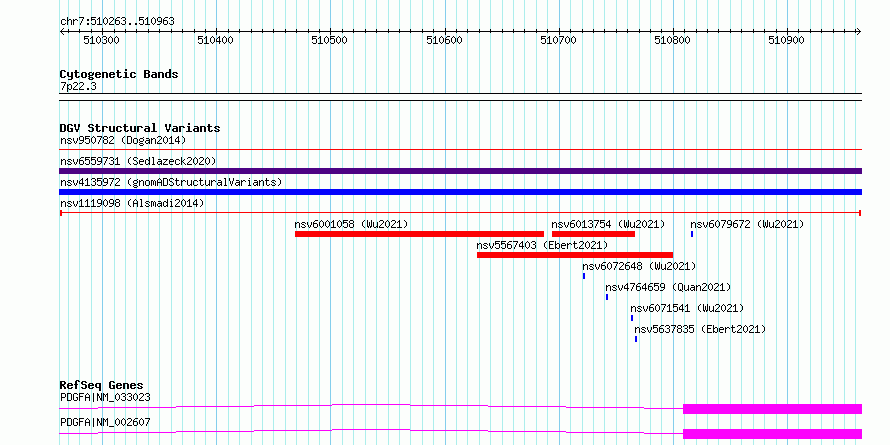Screen dimensions: 890x445
Task: Select variant label nsv5567403 (Ebert2021)
Action: pos(542,245)
